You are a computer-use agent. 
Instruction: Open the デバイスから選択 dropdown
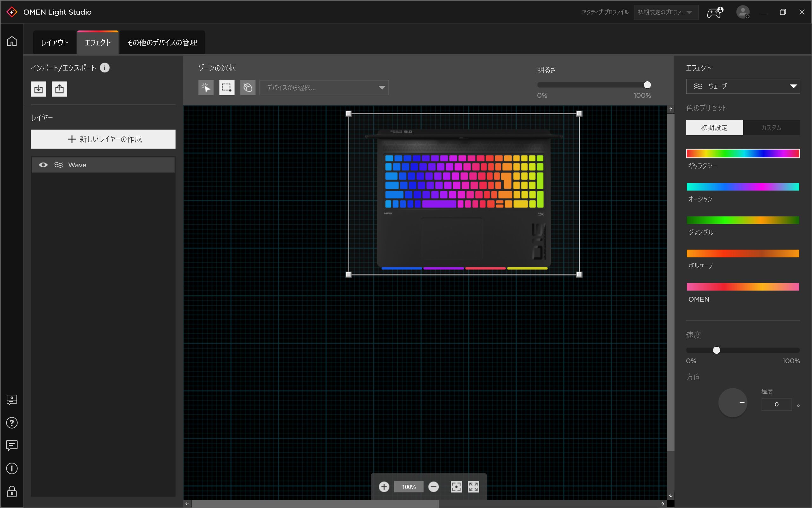(x=324, y=88)
